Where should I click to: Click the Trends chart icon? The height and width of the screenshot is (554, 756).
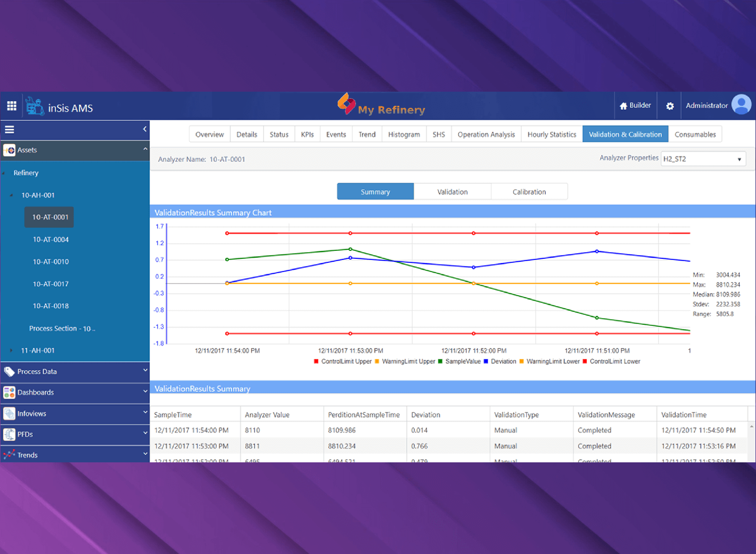pos(9,455)
